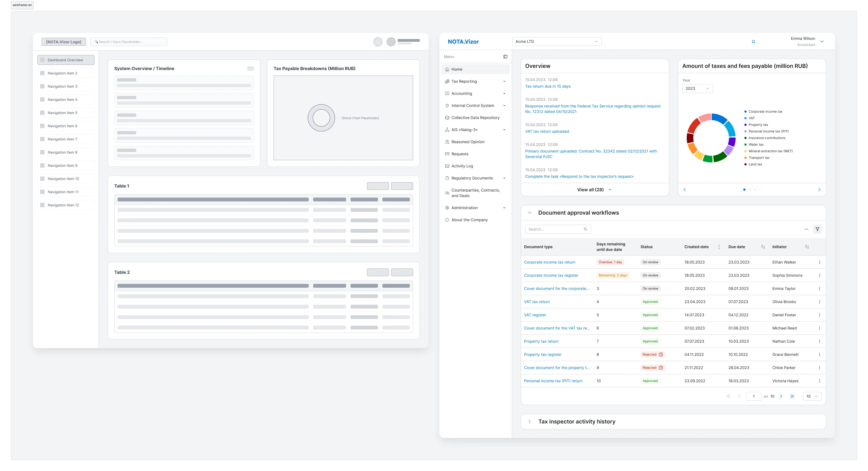Image resolution: width=868 pixels, height=471 pixels.
Task: Open the Corporate income tax return document link
Action: (x=550, y=262)
